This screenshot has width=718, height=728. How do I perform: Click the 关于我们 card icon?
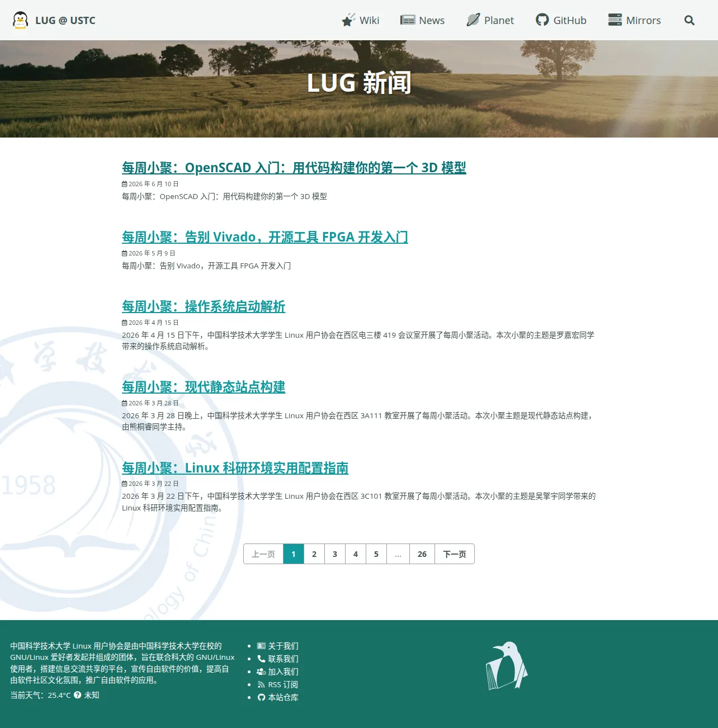click(261, 646)
